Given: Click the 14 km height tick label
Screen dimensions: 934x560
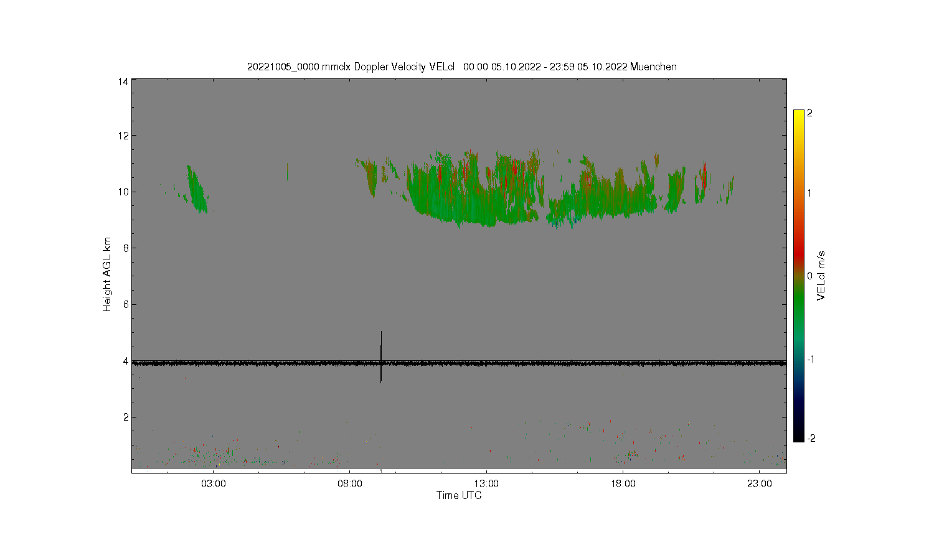Looking at the screenshot, I should coord(123,82).
